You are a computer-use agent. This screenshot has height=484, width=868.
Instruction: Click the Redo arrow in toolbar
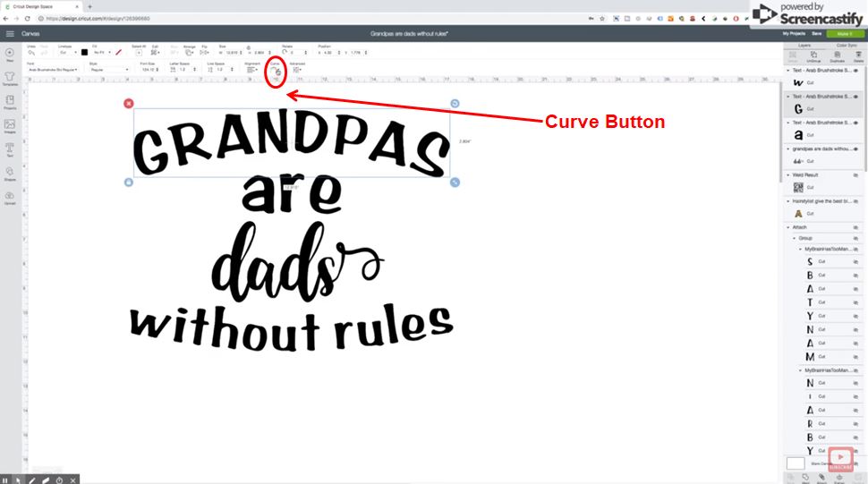click(45, 52)
